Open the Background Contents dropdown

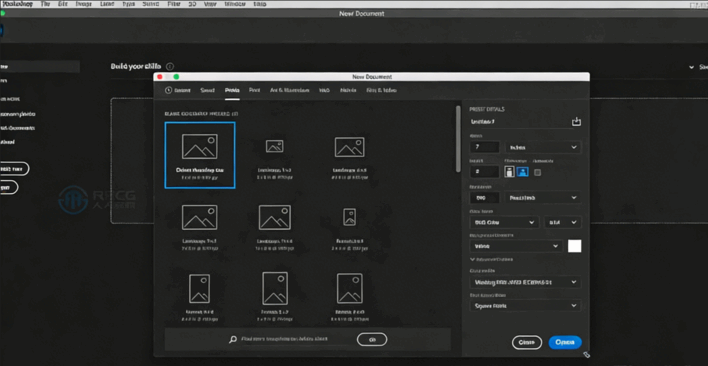tap(516, 246)
